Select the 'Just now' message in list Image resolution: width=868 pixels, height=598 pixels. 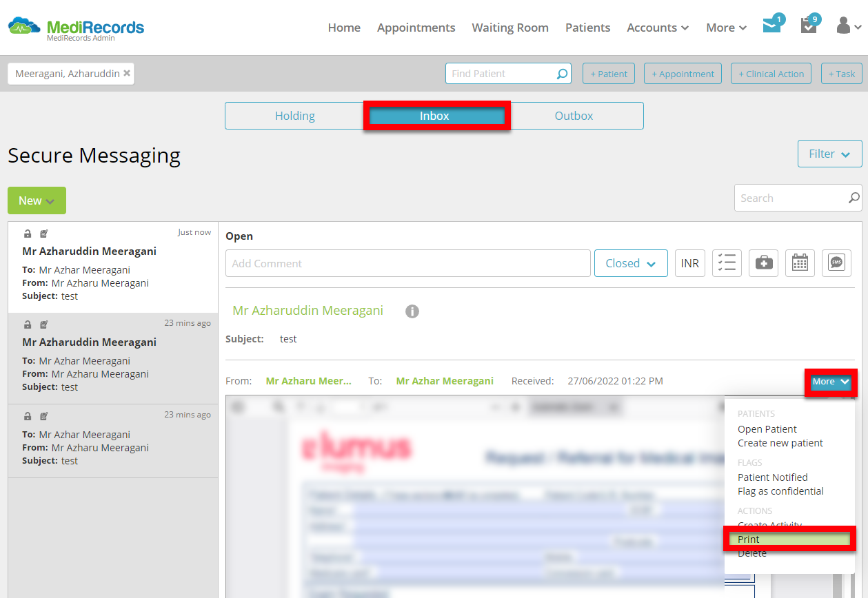(x=113, y=267)
